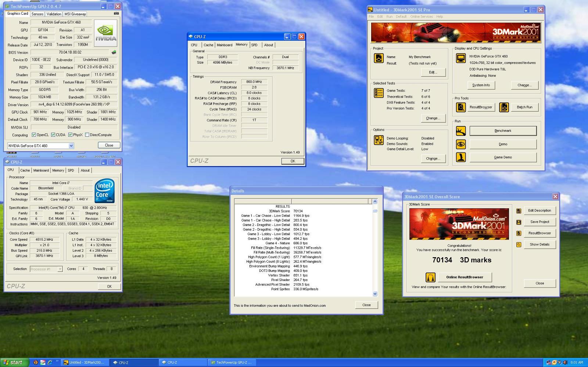The height and width of the screenshot is (367, 588).
Task: Click the System Info button
Action: (481, 85)
